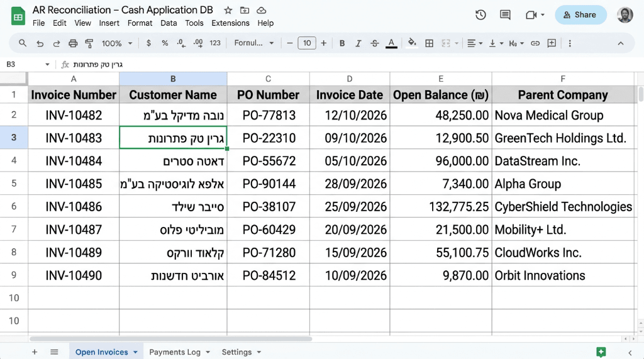Open more number formats 123
Image resolution: width=644 pixels, height=359 pixels.
[215, 43]
